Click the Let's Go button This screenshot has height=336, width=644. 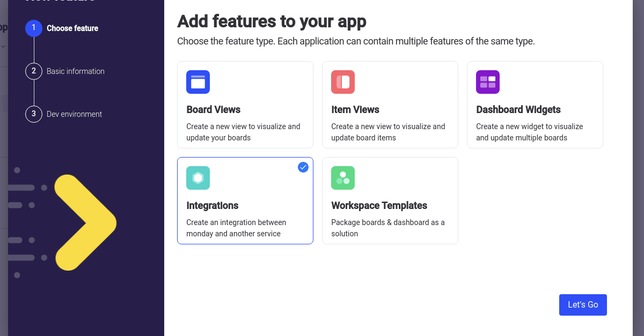pyautogui.click(x=583, y=304)
